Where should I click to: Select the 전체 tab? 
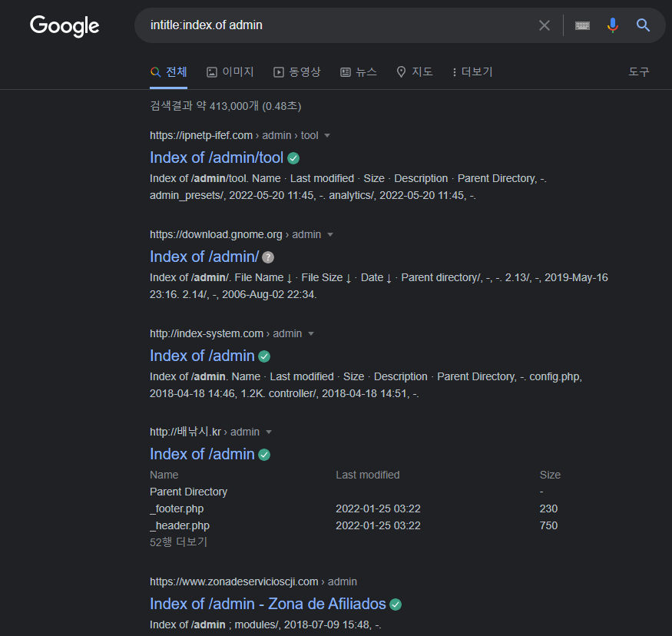point(168,72)
